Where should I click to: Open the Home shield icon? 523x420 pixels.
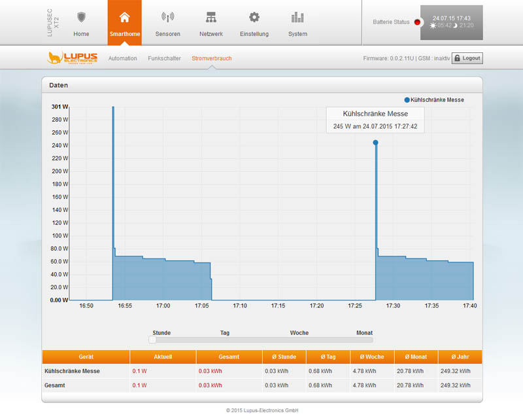point(81,17)
